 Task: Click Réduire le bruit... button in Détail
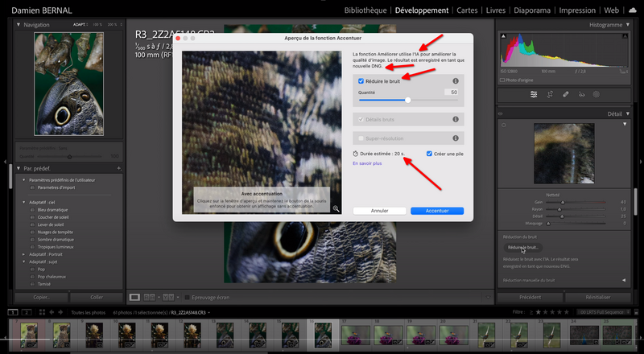point(522,247)
